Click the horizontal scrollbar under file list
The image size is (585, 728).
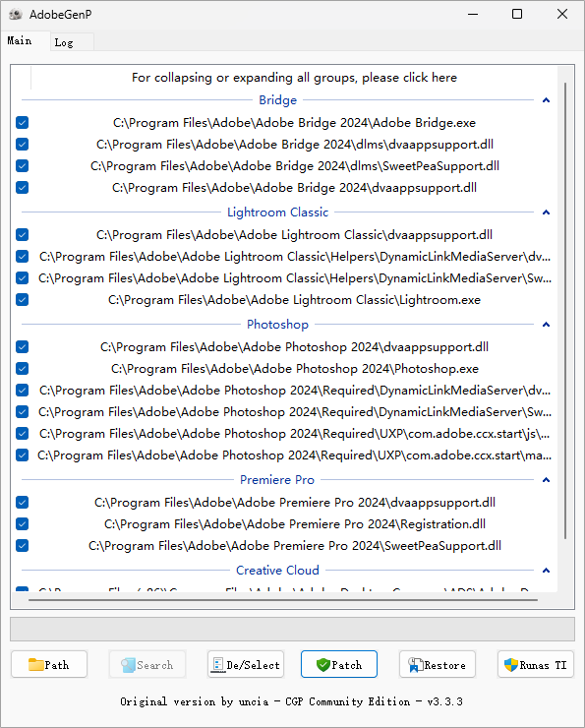pos(283,600)
